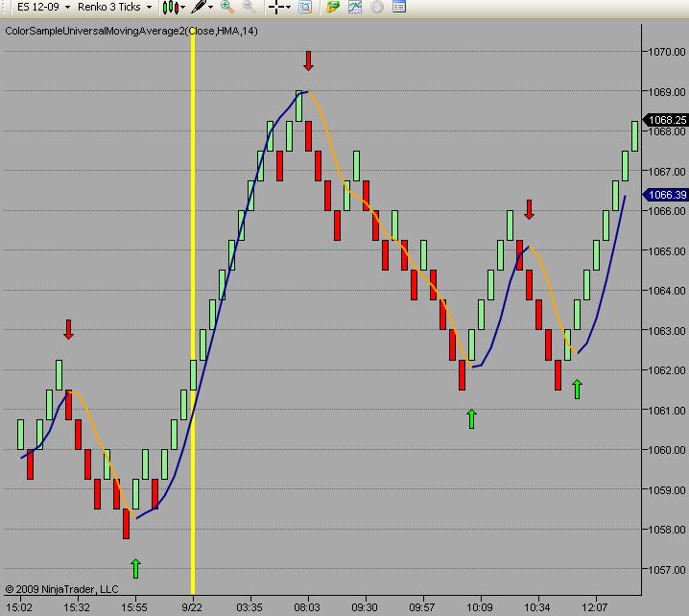Click the 1068.25 current price marker
The height and width of the screenshot is (616, 689).
[x=666, y=120]
